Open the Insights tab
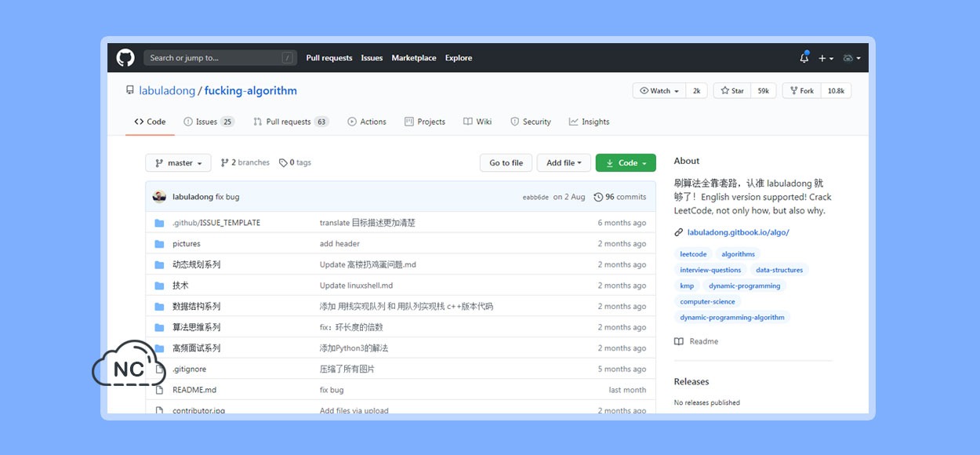Viewport: 980px width, 455px height. 590,122
